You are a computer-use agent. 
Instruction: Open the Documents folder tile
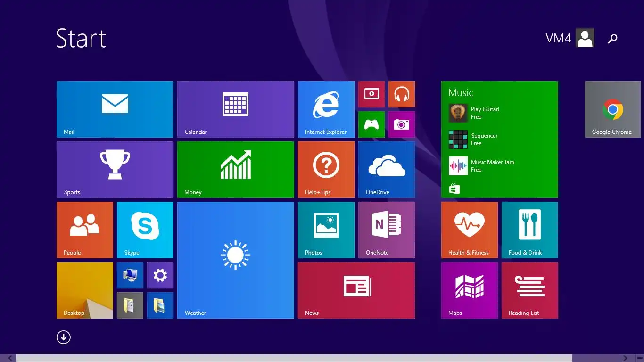pos(130,305)
